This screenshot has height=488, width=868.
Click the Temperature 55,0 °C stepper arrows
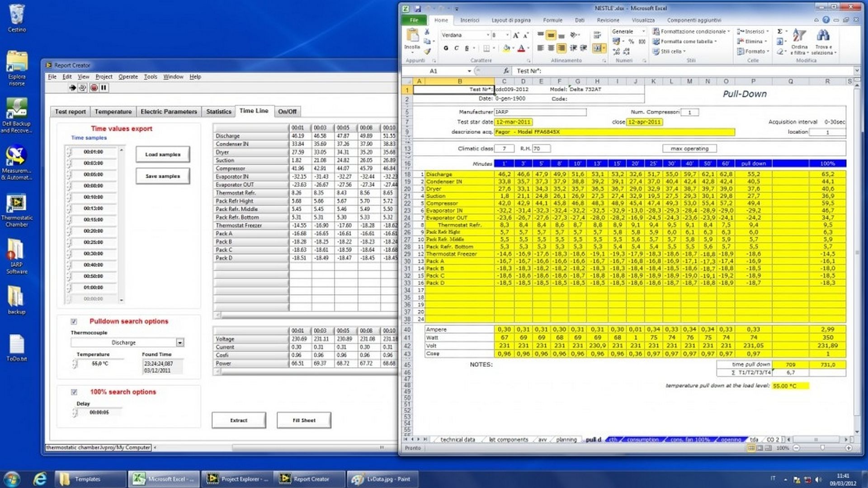tap(74, 364)
